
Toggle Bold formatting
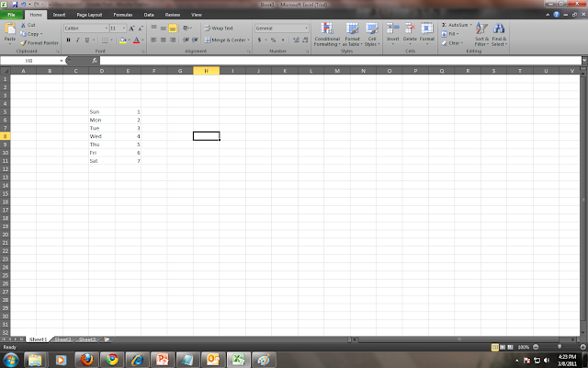click(68, 40)
